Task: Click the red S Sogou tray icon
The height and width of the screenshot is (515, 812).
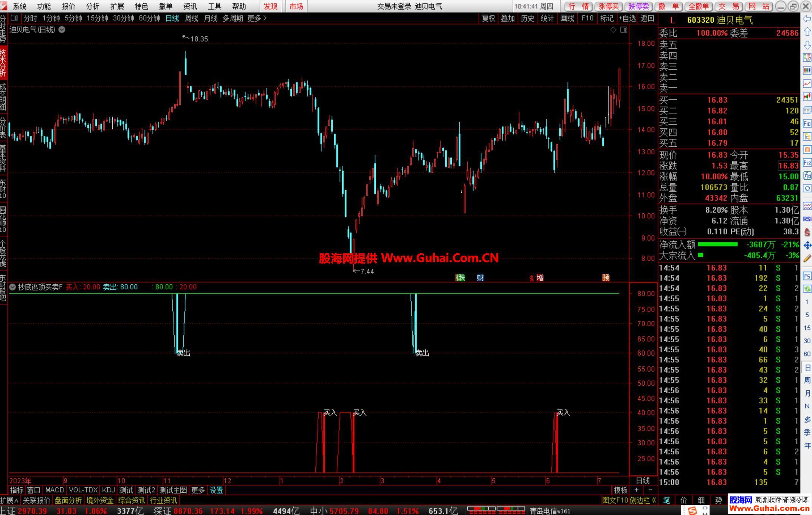Action: 692,510
